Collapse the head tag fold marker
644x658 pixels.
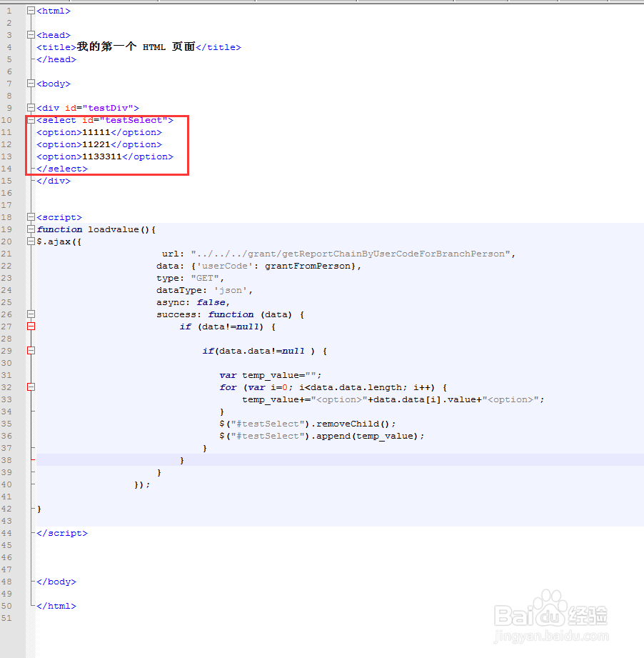click(x=31, y=35)
